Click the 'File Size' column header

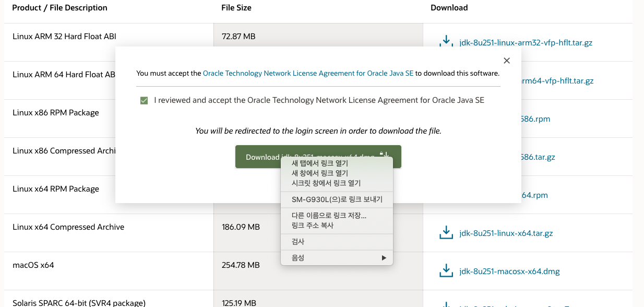236,8
